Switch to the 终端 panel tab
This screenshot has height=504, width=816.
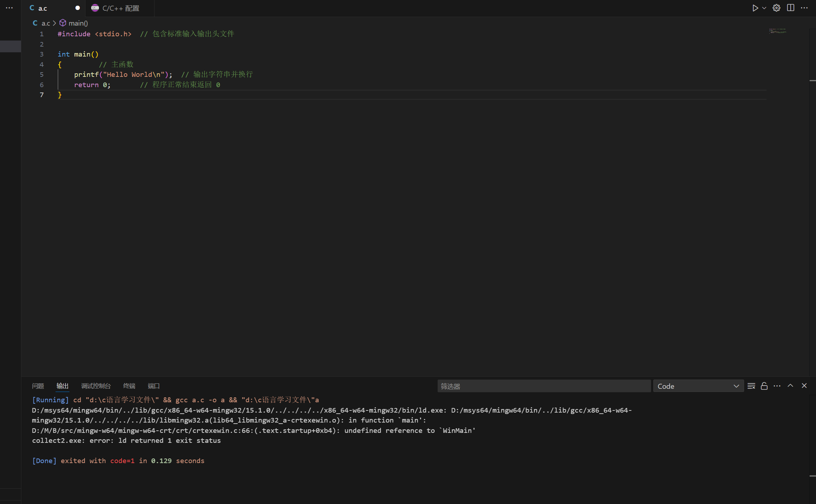pyautogui.click(x=129, y=386)
